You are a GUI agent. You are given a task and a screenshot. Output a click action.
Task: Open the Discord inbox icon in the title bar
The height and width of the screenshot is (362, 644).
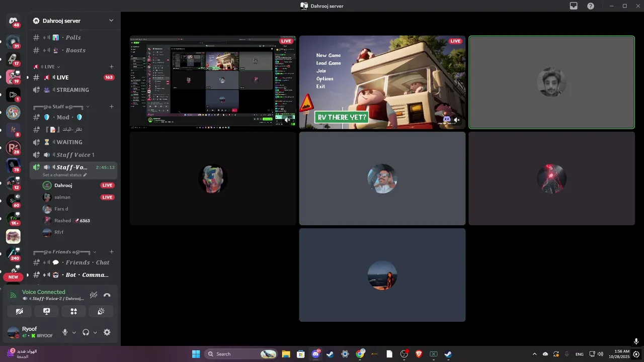coord(574,6)
